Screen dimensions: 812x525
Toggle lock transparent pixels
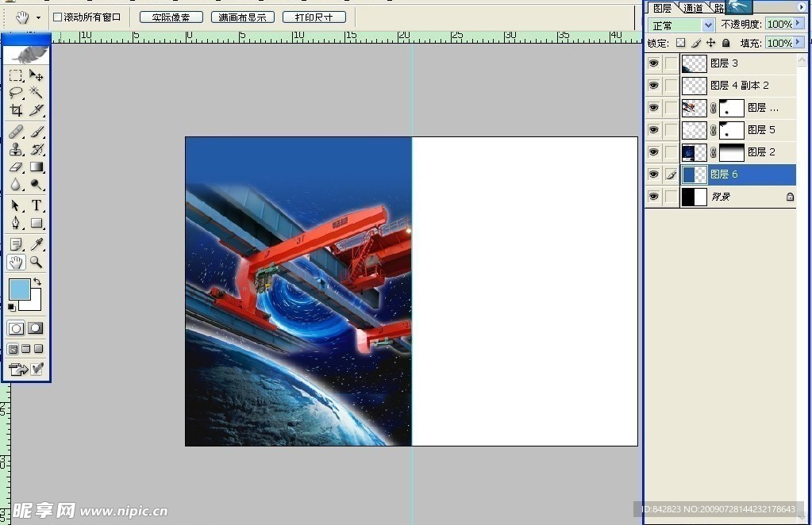pyautogui.click(x=680, y=43)
